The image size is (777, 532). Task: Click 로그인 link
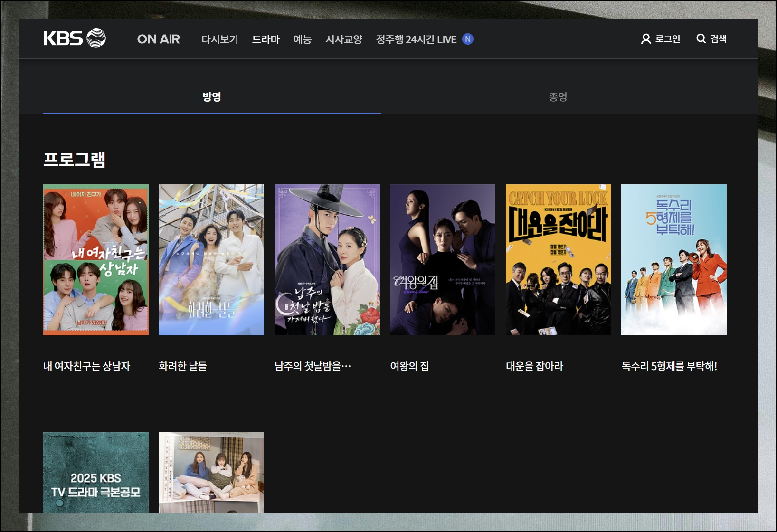coord(668,39)
